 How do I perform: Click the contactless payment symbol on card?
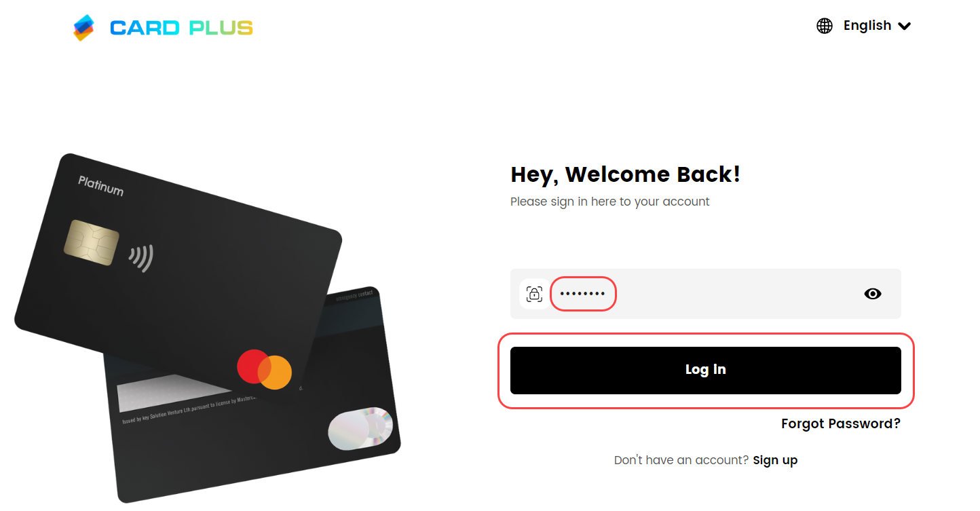point(141,258)
